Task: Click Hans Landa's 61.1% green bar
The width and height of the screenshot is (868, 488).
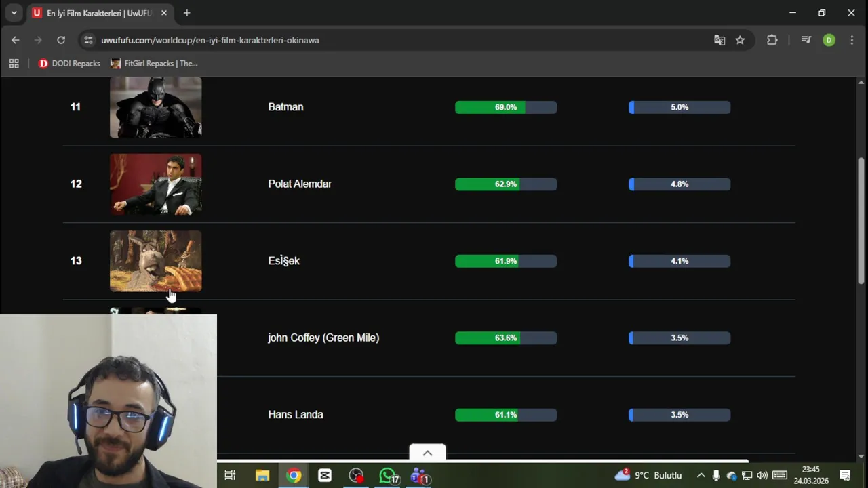Action: click(x=506, y=415)
